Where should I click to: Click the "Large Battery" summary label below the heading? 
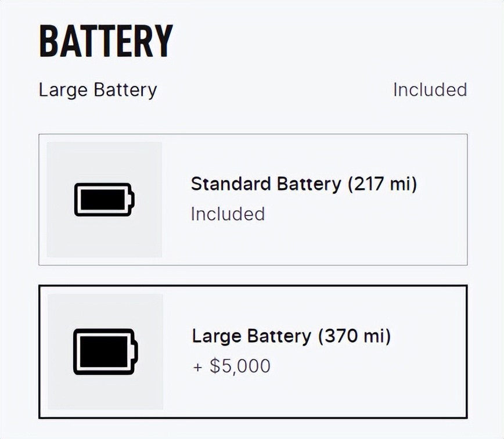(x=98, y=90)
